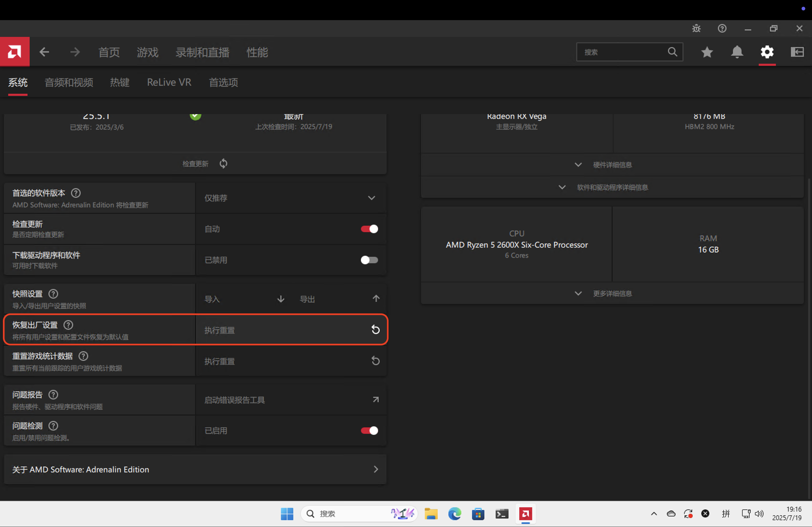Disable the 检查更新 automatic toggle

369,229
